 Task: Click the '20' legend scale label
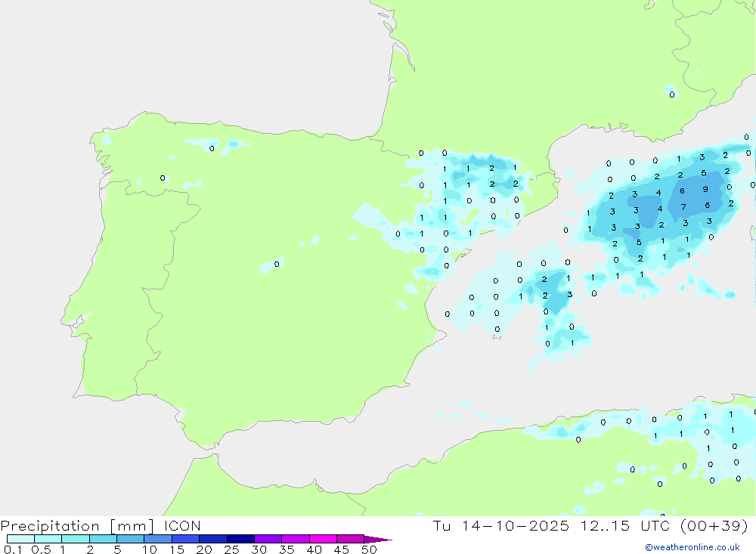pyautogui.click(x=204, y=549)
